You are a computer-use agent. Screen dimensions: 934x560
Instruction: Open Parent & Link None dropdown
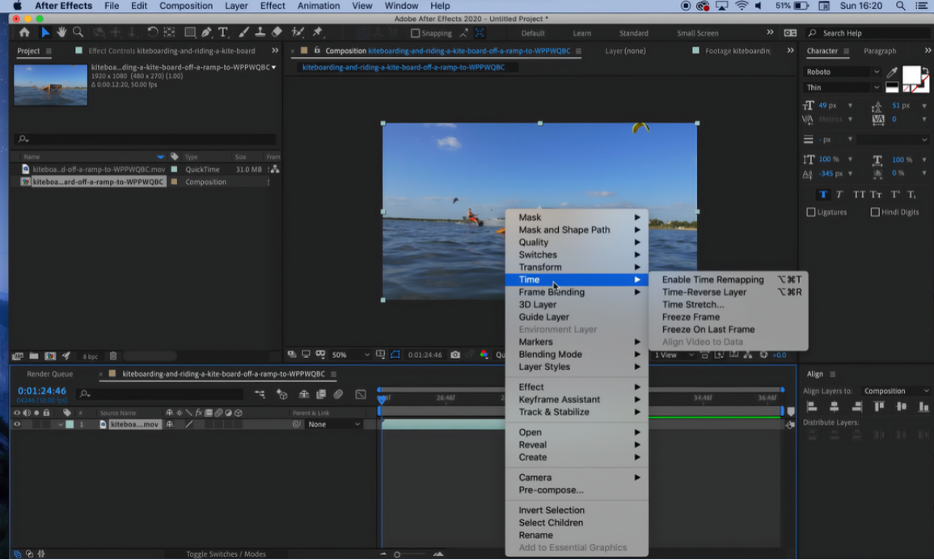click(333, 424)
